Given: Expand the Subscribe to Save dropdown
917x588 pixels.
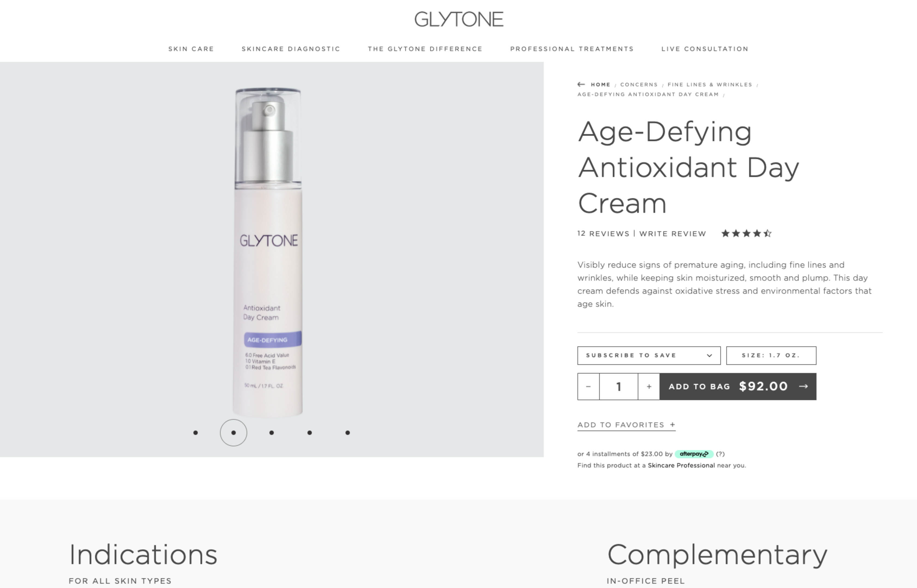Looking at the screenshot, I should coord(649,355).
